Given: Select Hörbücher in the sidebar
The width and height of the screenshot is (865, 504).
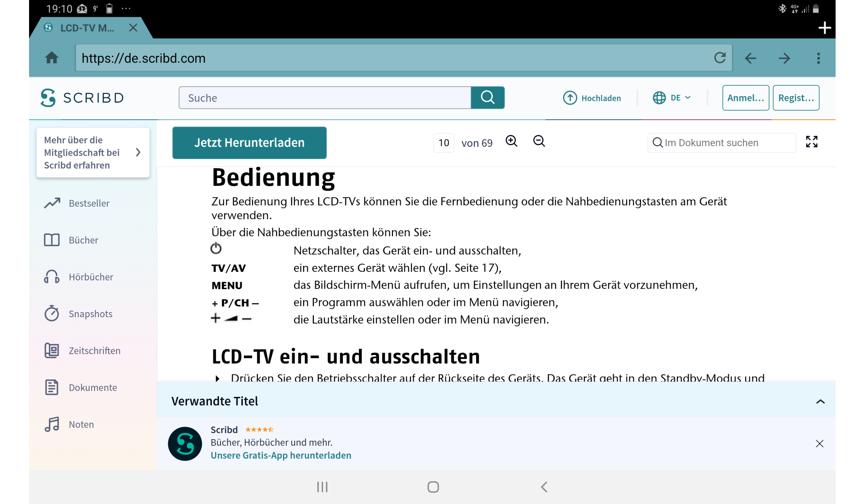Looking at the screenshot, I should (x=91, y=277).
